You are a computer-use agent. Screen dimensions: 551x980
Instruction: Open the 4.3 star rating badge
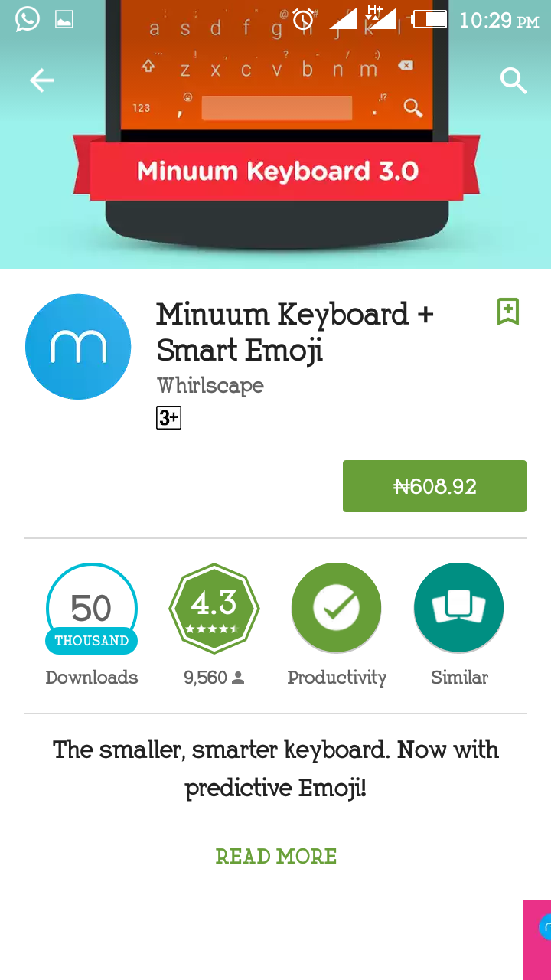tap(214, 609)
